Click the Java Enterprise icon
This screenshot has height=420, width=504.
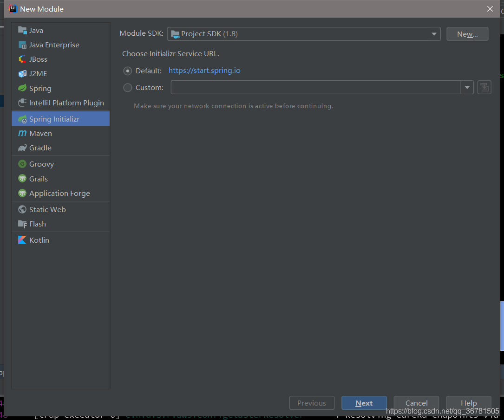tap(22, 45)
